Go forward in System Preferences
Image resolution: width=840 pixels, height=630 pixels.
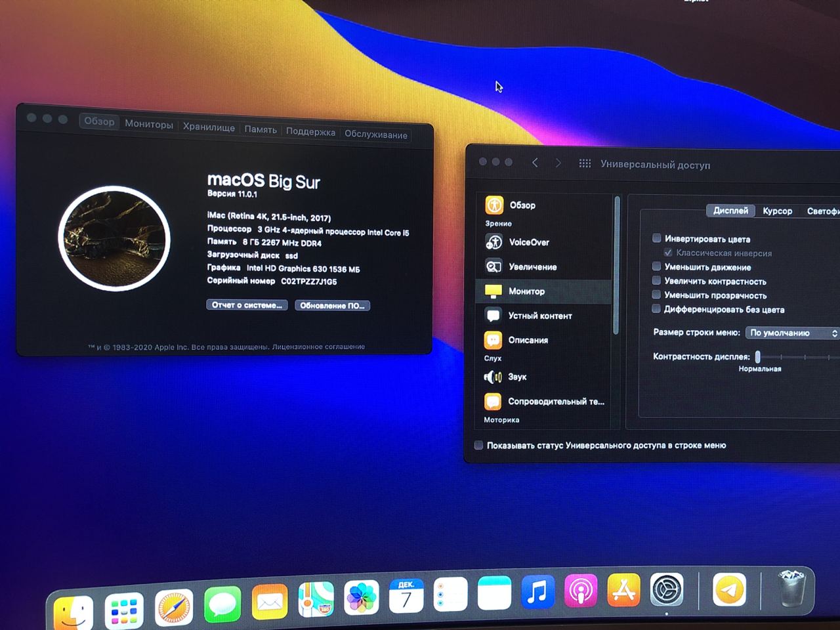558,163
